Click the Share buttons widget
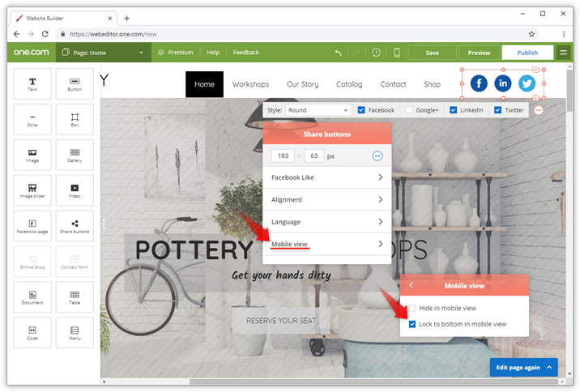 [75, 226]
